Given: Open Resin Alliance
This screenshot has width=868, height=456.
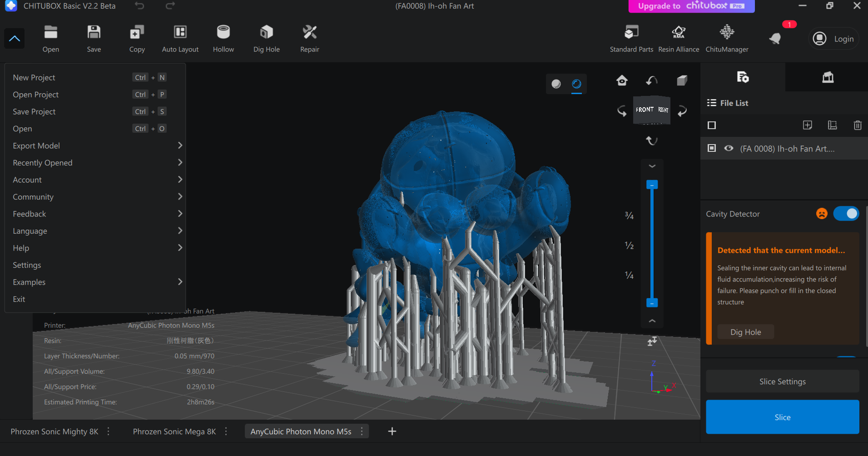Looking at the screenshot, I should point(679,38).
